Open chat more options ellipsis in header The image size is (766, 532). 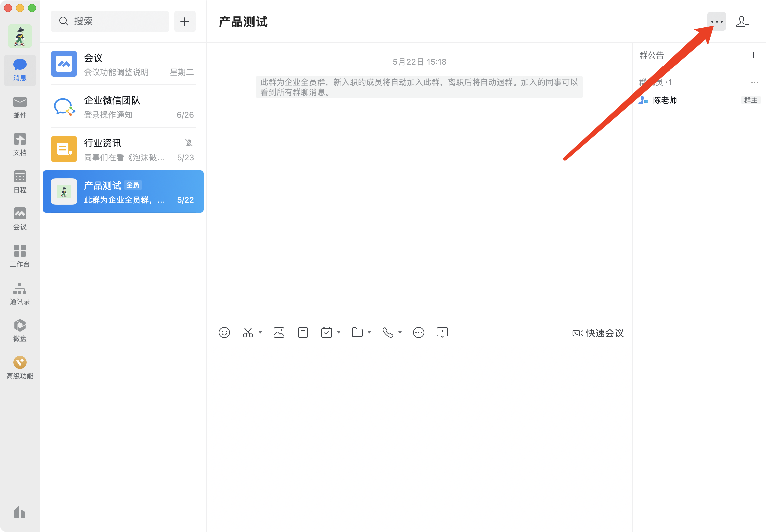pos(717,21)
